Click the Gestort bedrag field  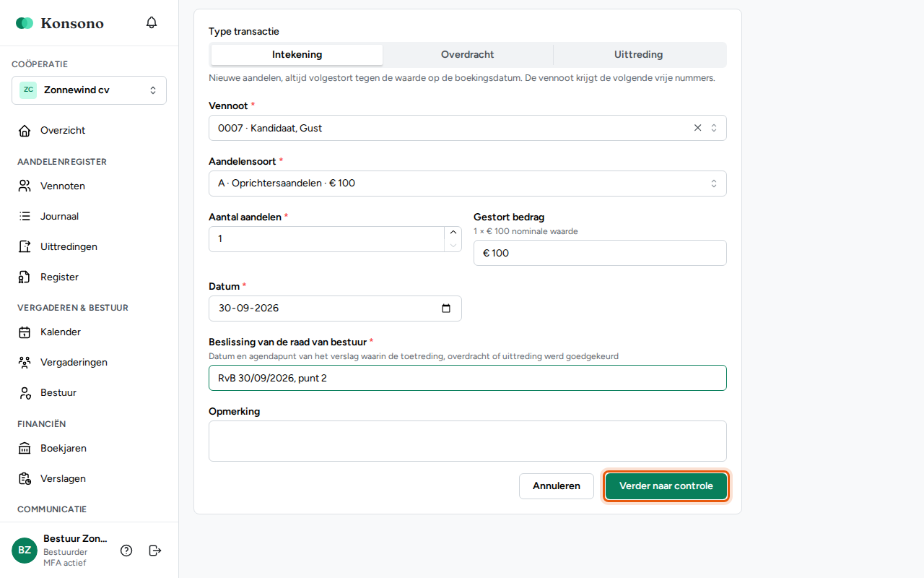[600, 253]
